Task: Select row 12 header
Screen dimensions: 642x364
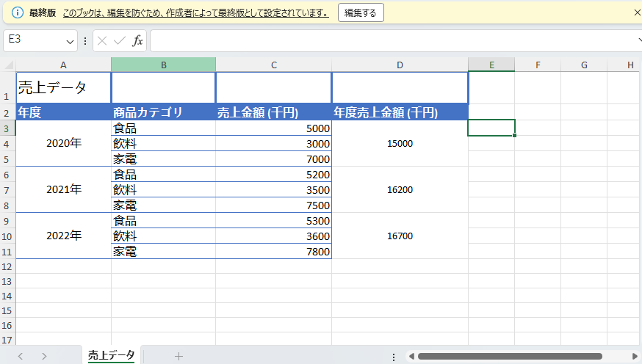Action: [7, 266]
